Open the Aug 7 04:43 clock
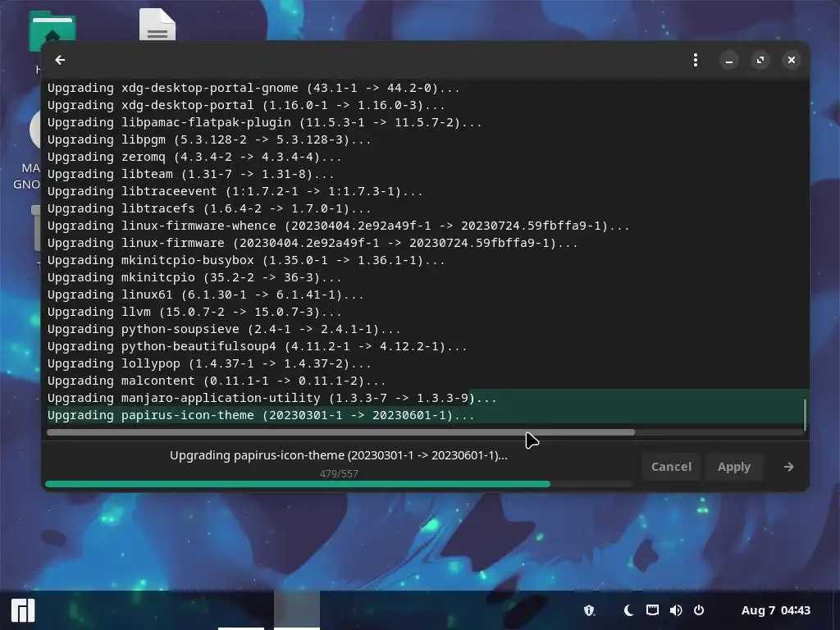840x630 pixels. (x=776, y=610)
